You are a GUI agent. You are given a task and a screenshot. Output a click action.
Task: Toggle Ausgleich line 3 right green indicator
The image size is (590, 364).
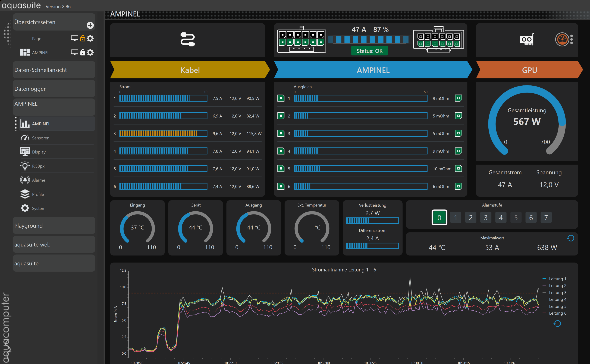(x=458, y=133)
